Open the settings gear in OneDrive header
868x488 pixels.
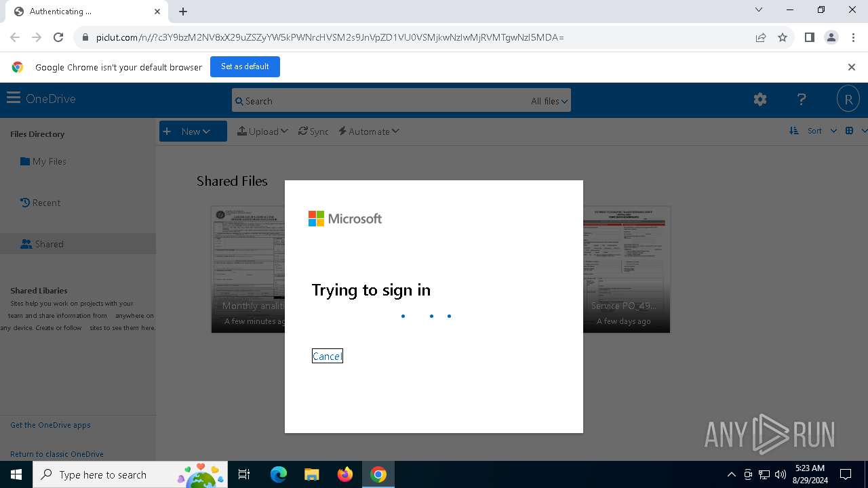tap(760, 100)
